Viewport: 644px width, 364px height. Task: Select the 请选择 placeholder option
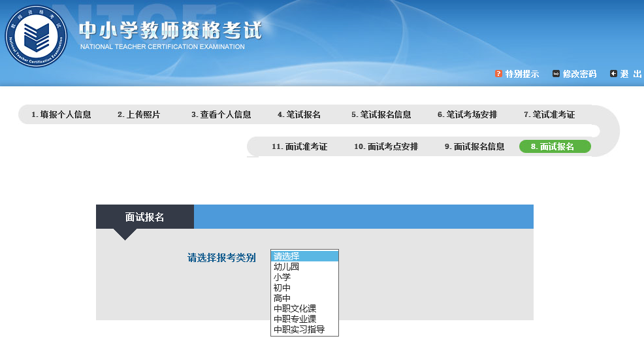[286, 256]
